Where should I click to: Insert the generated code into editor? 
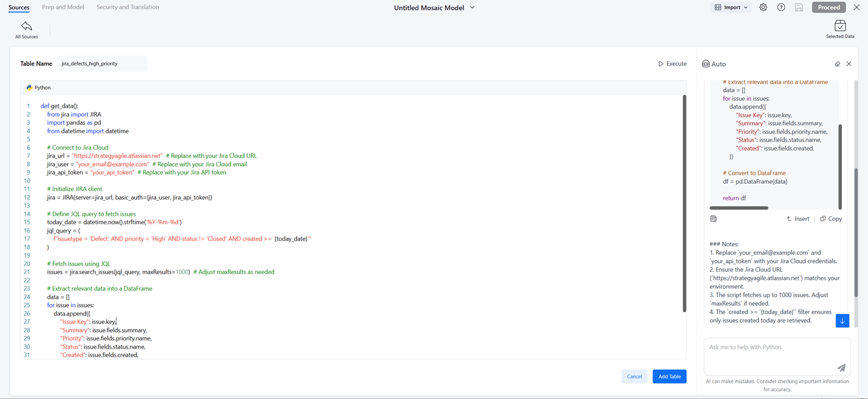pos(797,219)
